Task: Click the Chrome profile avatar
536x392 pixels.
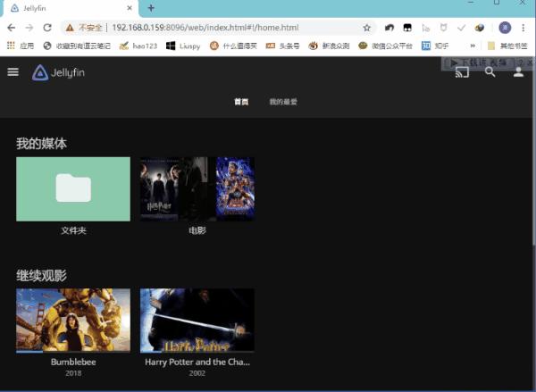Action: (505, 28)
